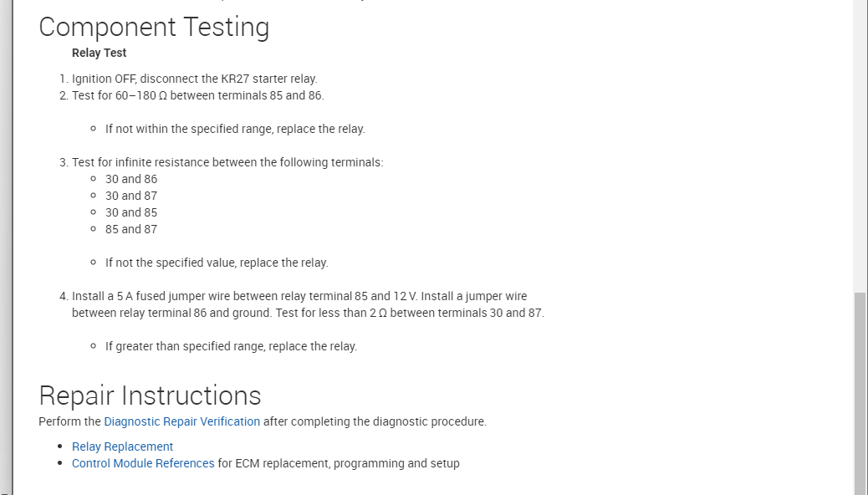Click the "30 and 86" terminal list item

pyautogui.click(x=131, y=179)
